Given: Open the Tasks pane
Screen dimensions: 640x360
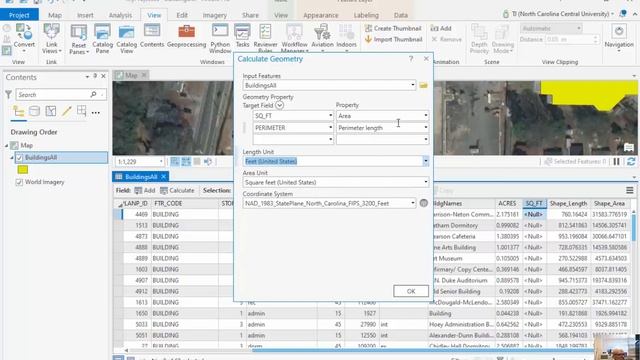Looking at the screenshot, I should tap(242, 36).
